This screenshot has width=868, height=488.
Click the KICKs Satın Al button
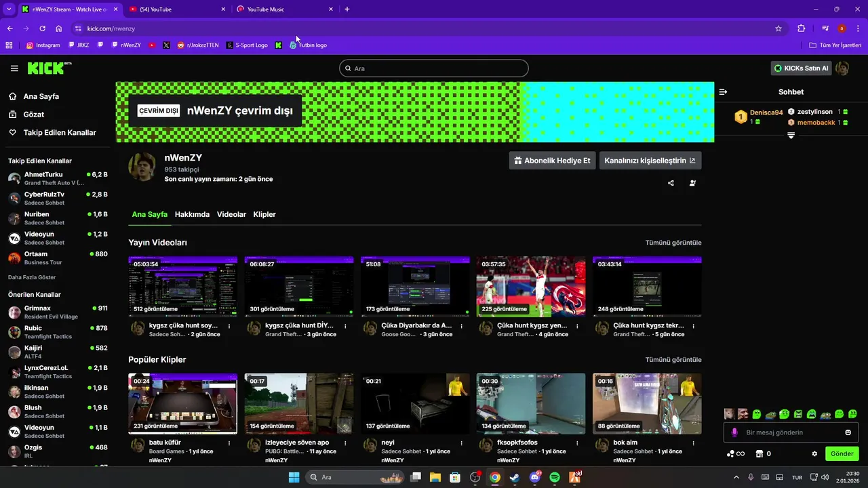click(801, 68)
